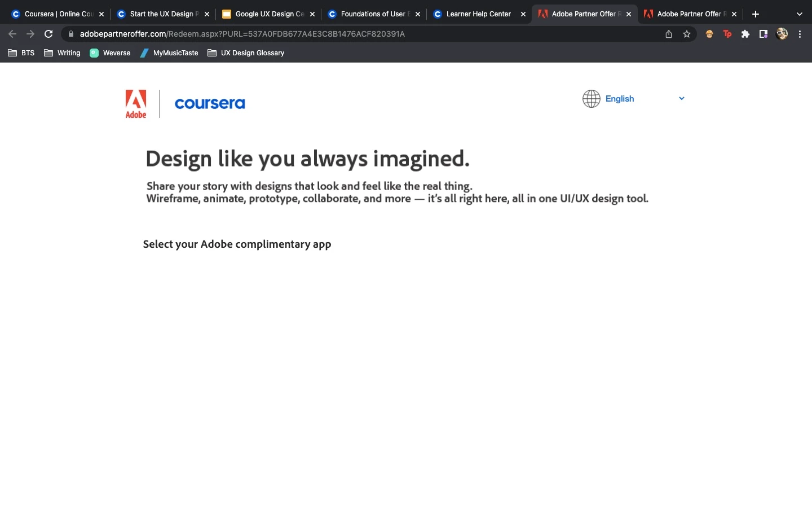Open the Extensions puzzle piece menu
This screenshot has height=508, width=812.
tap(745, 34)
